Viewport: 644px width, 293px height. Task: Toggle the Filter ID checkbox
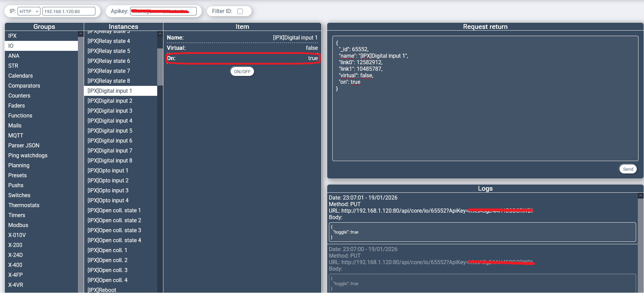click(x=240, y=11)
